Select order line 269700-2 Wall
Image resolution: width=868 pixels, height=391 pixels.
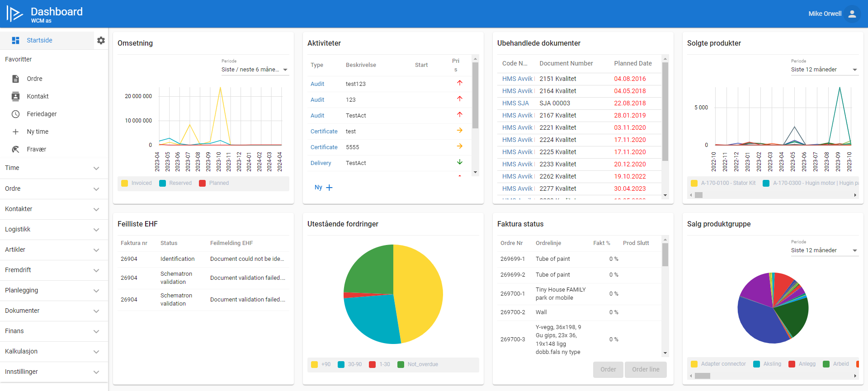(579, 312)
